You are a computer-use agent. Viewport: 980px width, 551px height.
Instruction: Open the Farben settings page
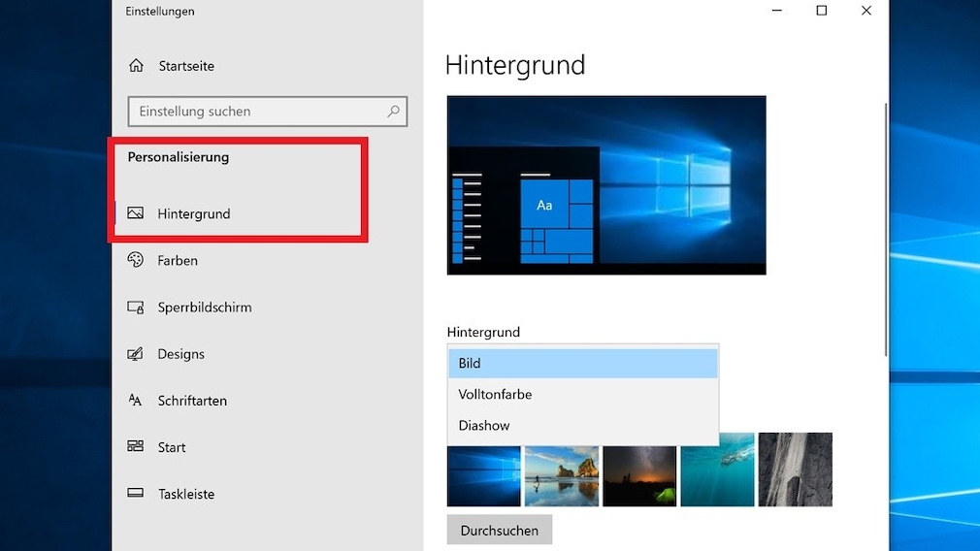click(178, 260)
